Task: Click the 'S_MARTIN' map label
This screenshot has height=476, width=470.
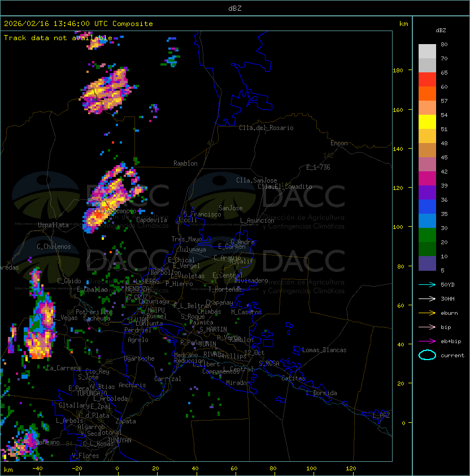Action: tap(213, 330)
